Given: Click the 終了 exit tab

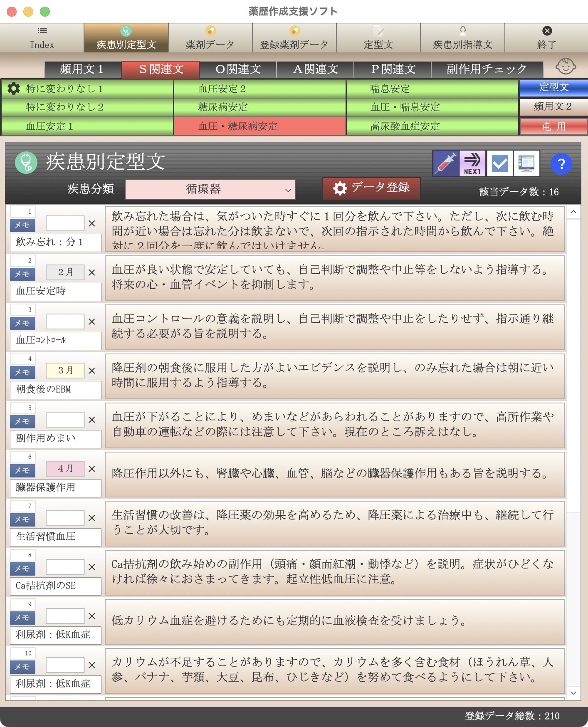Looking at the screenshot, I should [546, 38].
